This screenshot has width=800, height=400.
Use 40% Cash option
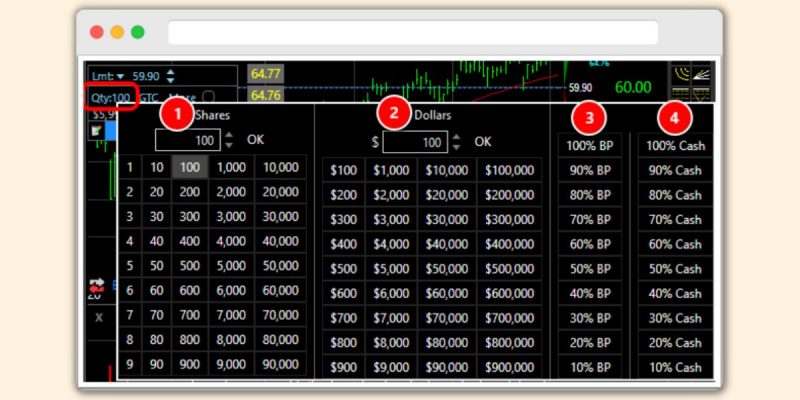coord(675,293)
